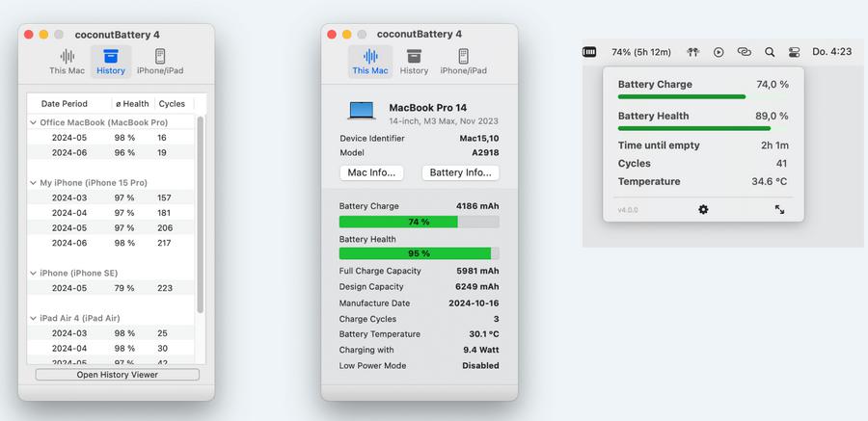Select iPad Air 4 2024-04 row with 30 cycles

111,349
